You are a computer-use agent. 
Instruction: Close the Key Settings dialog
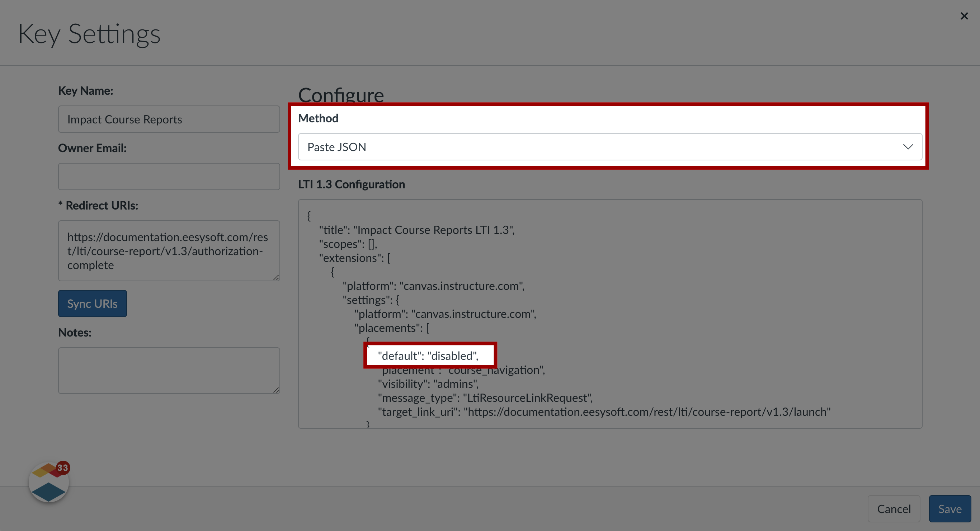(963, 16)
